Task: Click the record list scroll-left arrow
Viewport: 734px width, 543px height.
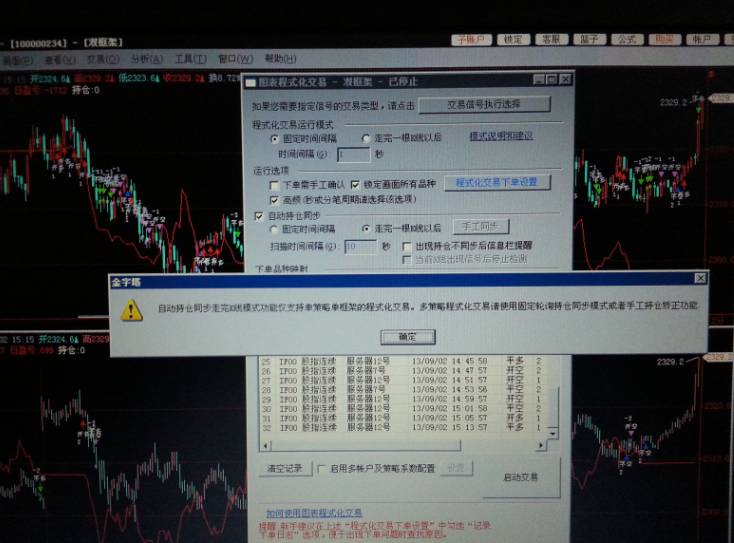Action: [x=265, y=446]
